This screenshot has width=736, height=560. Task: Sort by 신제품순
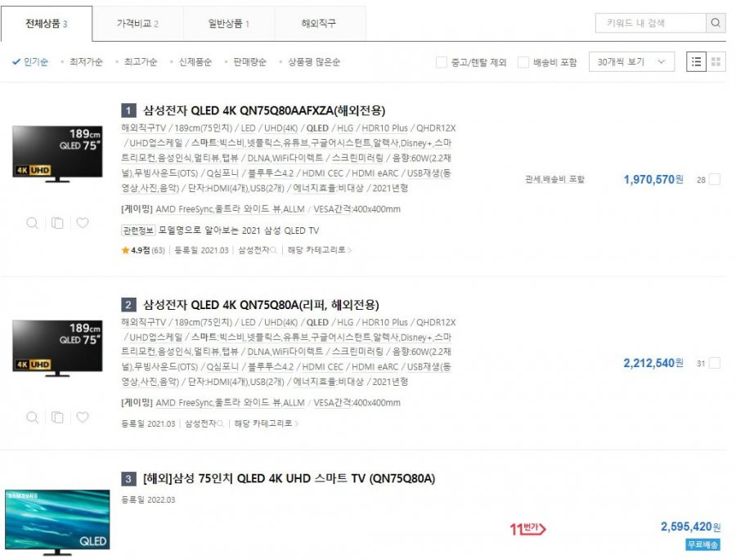[x=195, y=62]
